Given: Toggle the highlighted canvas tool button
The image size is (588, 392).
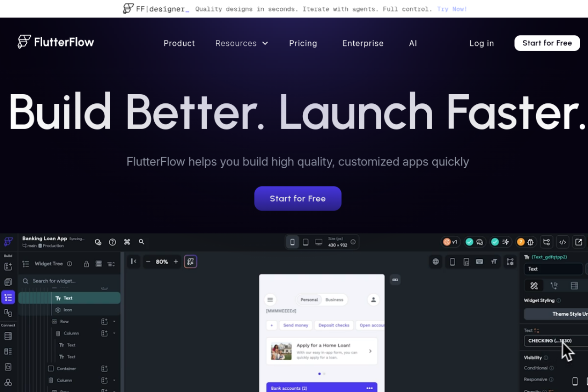Looking at the screenshot, I should click(x=191, y=261).
